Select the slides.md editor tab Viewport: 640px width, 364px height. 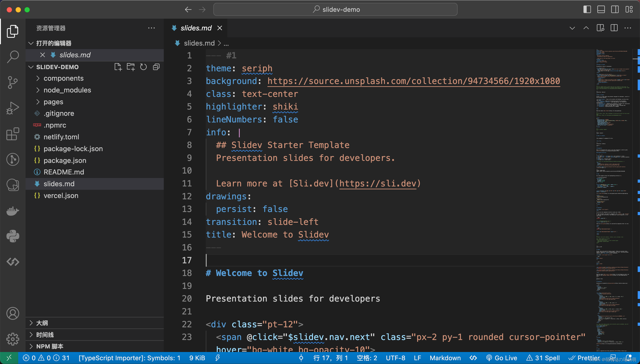point(196,28)
